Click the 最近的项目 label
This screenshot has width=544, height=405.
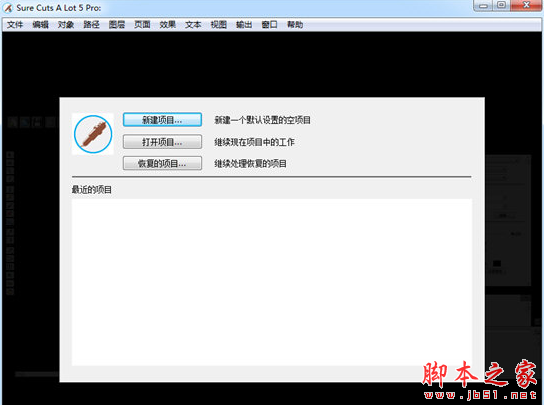92,189
